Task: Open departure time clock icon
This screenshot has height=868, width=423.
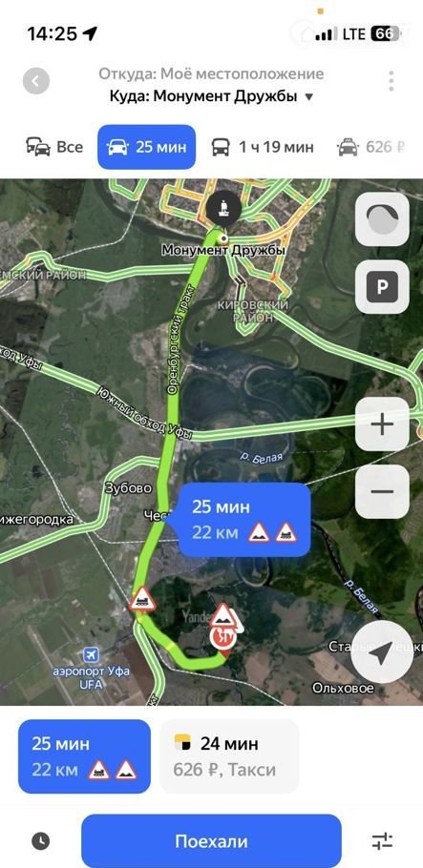Action: pyautogui.click(x=40, y=841)
